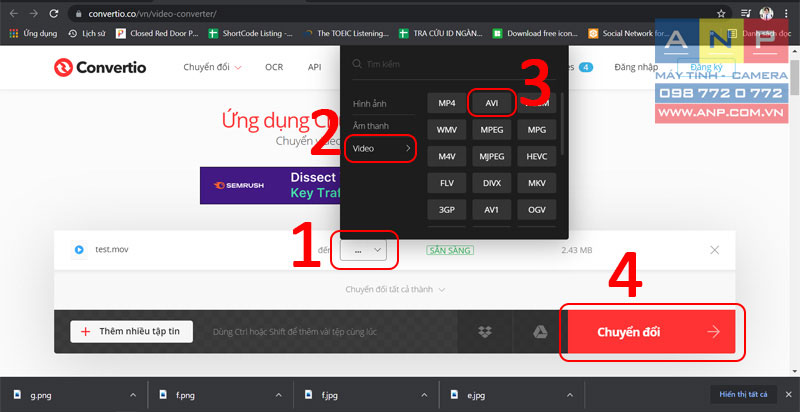Open the OCR menu item

point(274,67)
